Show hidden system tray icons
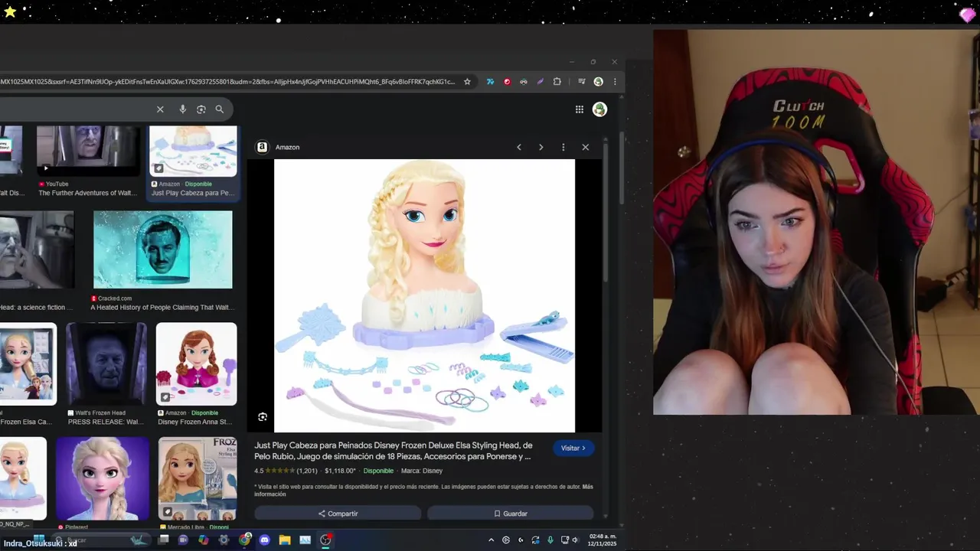The width and height of the screenshot is (980, 551). click(491, 540)
